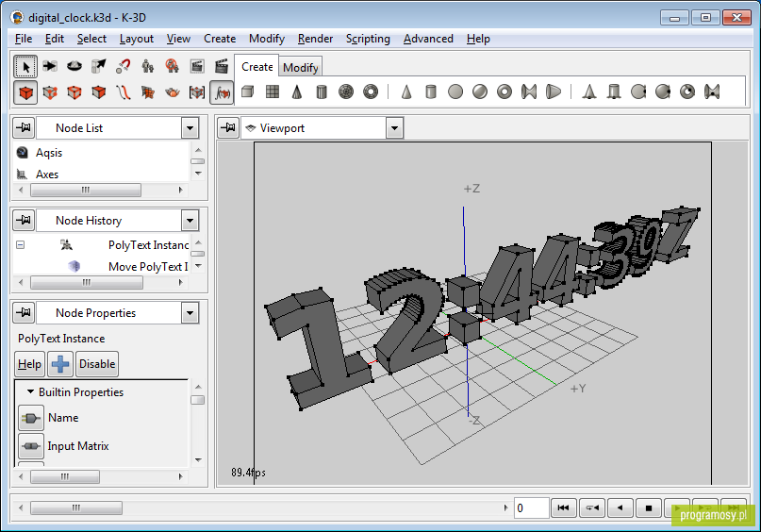Choose the Rotate tool
This screenshot has height=532, width=761.
(74, 66)
